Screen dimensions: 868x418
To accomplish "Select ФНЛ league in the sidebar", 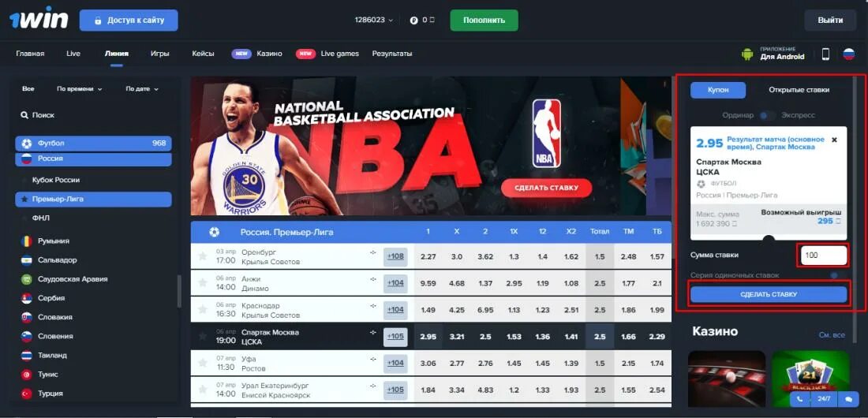I will pos(41,218).
